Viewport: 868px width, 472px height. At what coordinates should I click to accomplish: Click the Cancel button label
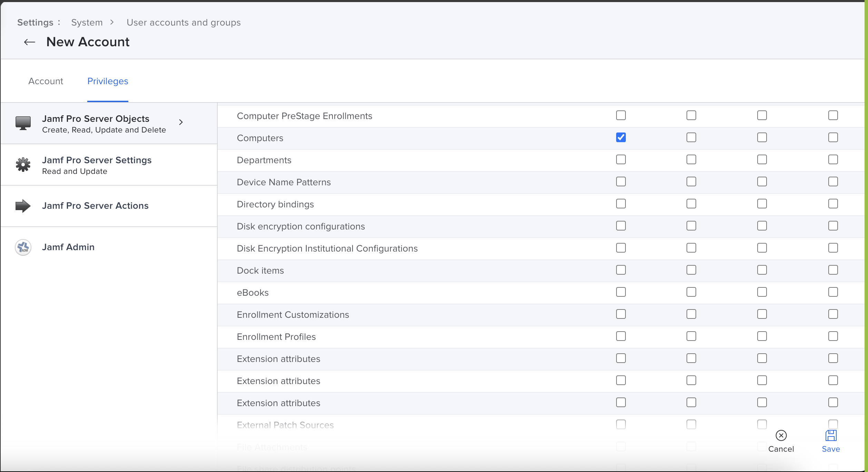[781, 449]
